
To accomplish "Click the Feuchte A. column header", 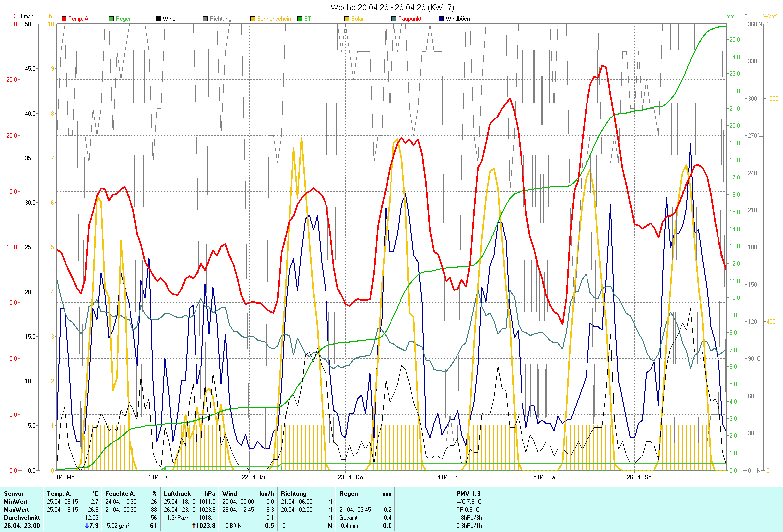I will [120, 494].
